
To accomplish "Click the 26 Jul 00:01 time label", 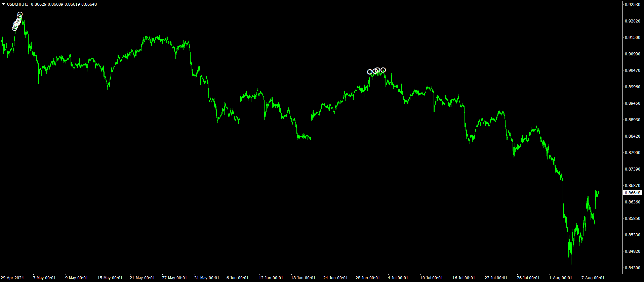I will (528, 278).
